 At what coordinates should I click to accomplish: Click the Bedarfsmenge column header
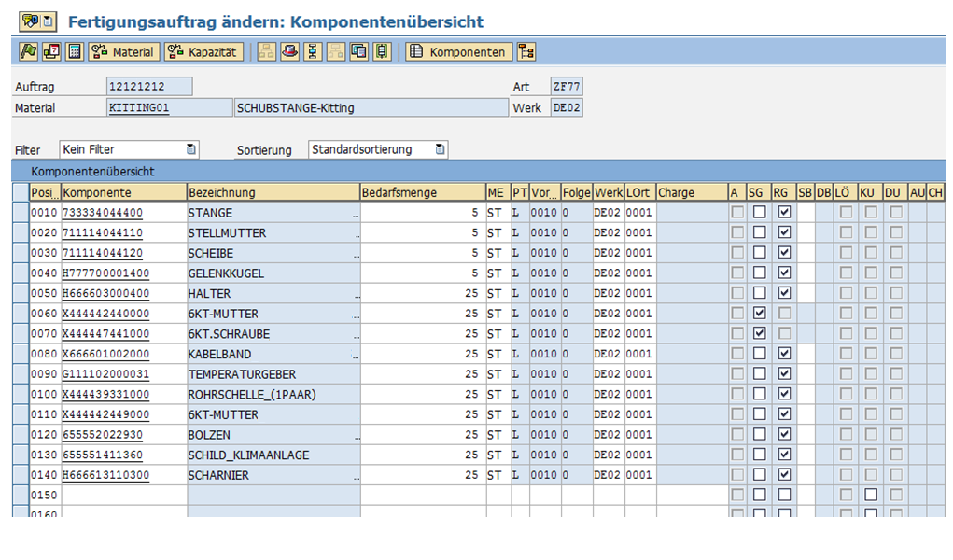tap(422, 192)
